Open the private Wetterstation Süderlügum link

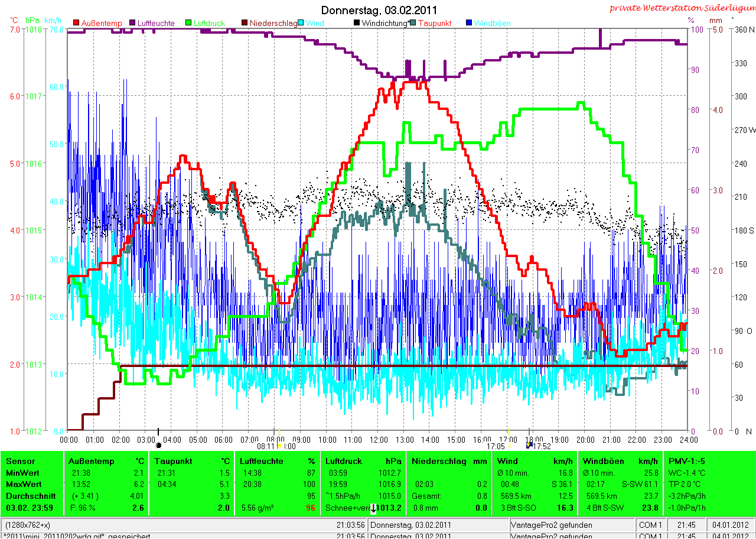[x=681, y=8]
